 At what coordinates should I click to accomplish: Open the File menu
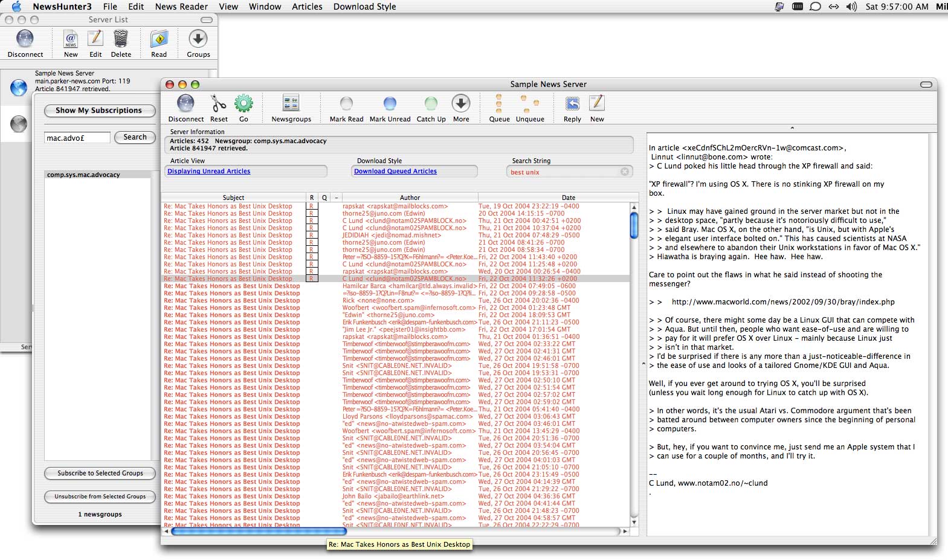pyautogui.click(x=110, y=7)
